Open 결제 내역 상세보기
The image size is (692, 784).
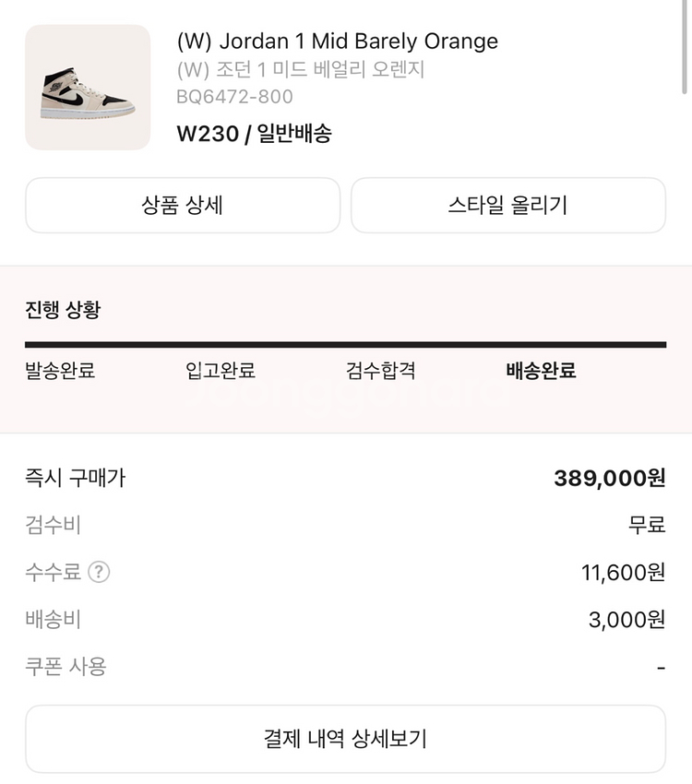(x=345, y=739)
